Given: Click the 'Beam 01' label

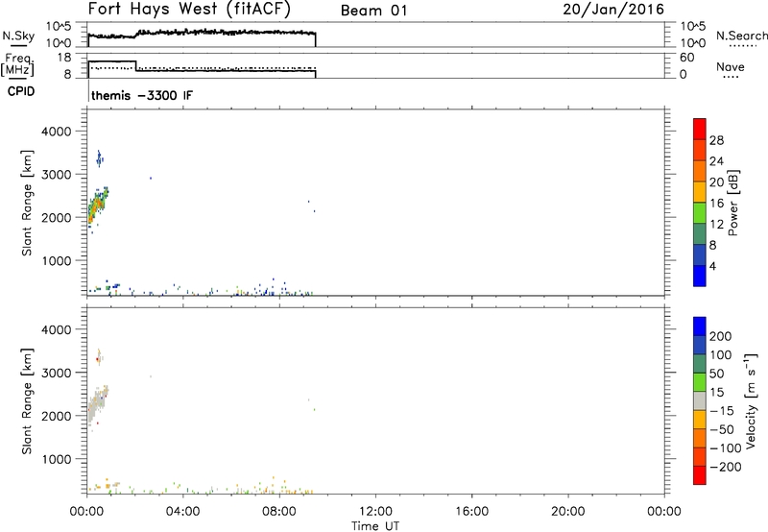Looking at the screenshot, I should tap(374, 11).
